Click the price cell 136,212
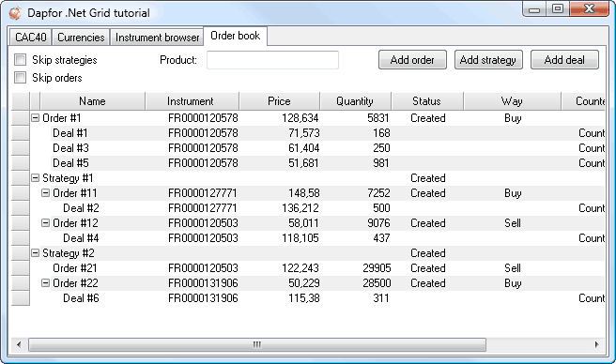 click(300, 208)
